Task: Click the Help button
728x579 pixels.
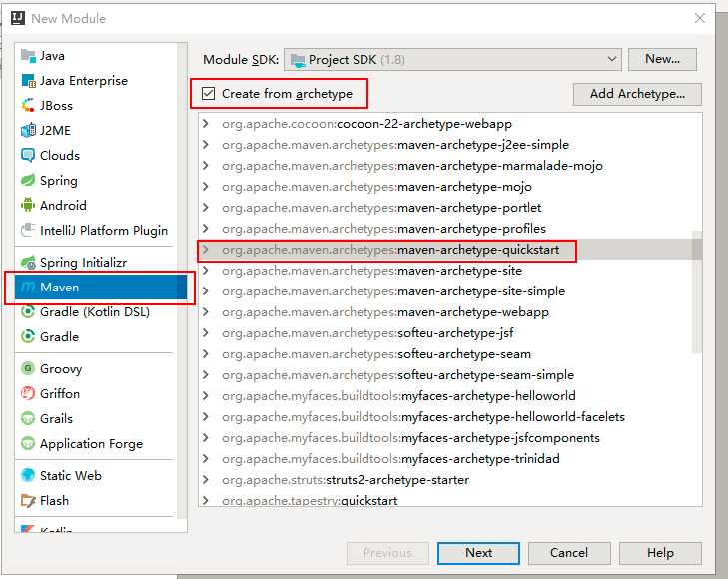Action: 660,553
